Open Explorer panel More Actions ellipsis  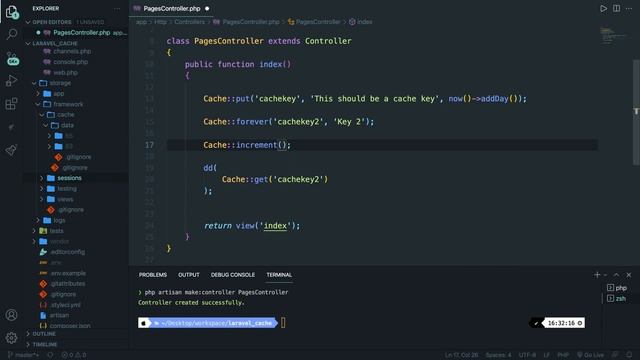[x=117, y=9]
